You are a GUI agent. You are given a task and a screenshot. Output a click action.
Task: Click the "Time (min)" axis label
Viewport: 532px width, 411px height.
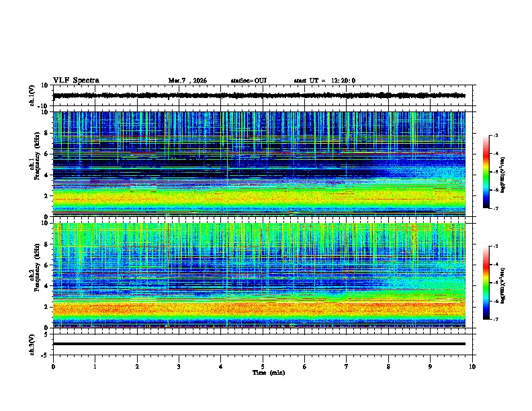pyautogui.click(x=269, y=373)
